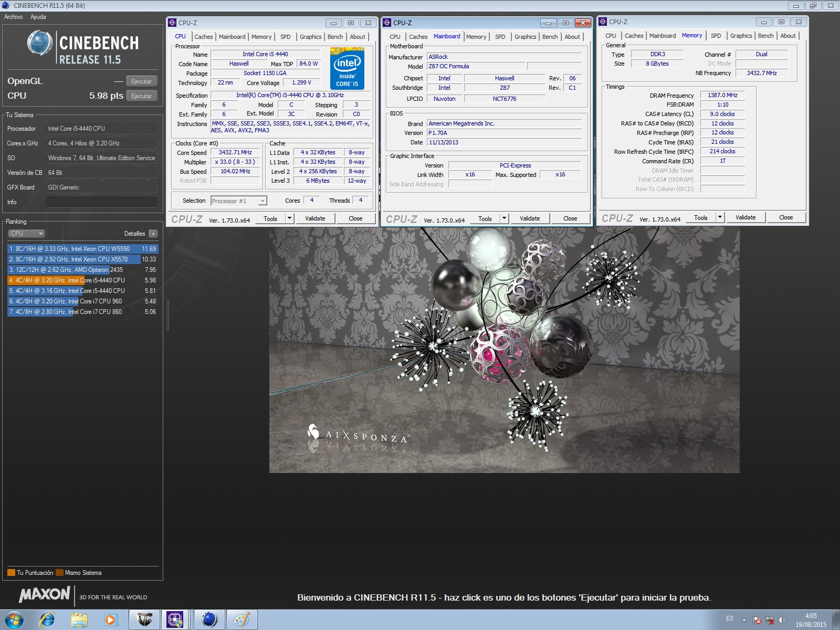Click the ES language indicator in taskbar
Viewport: 840px width, 630px height.
(730, 618)
